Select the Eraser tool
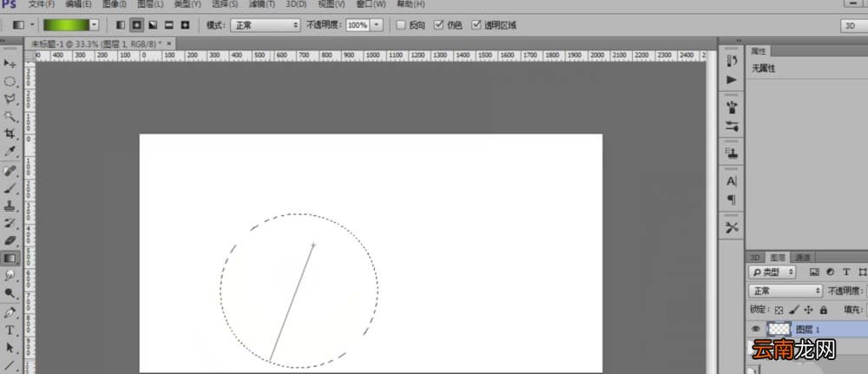Image resolution: width=868 pixels, height=374 pixels. pyautogui.click(x=10, y=240)
